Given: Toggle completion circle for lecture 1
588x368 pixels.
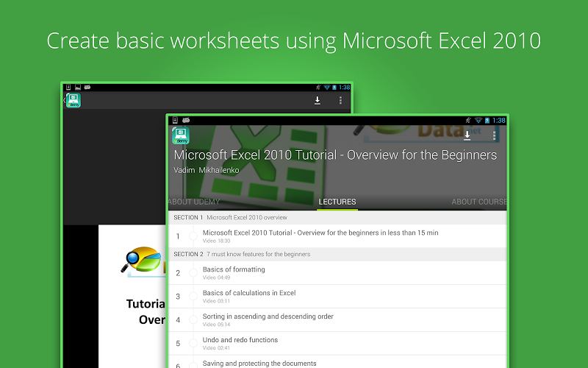Looking at the screenshot, I should (193, 236).
